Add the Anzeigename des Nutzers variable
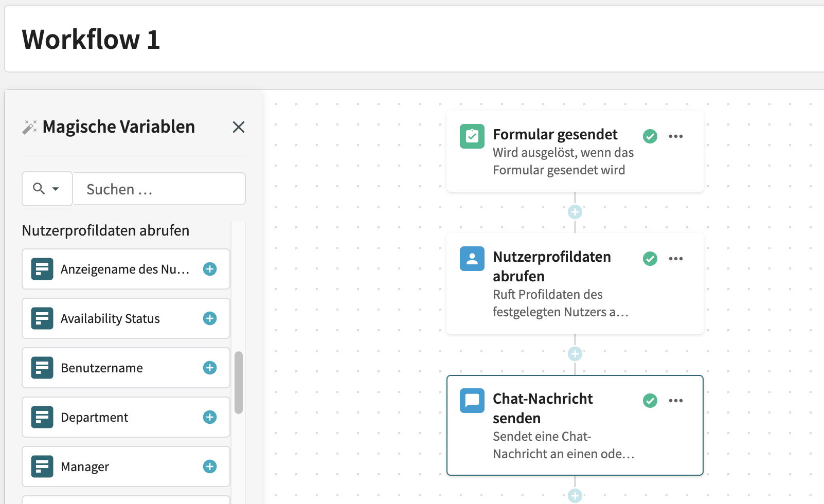The image size is (824, 504). click(210, 269)
